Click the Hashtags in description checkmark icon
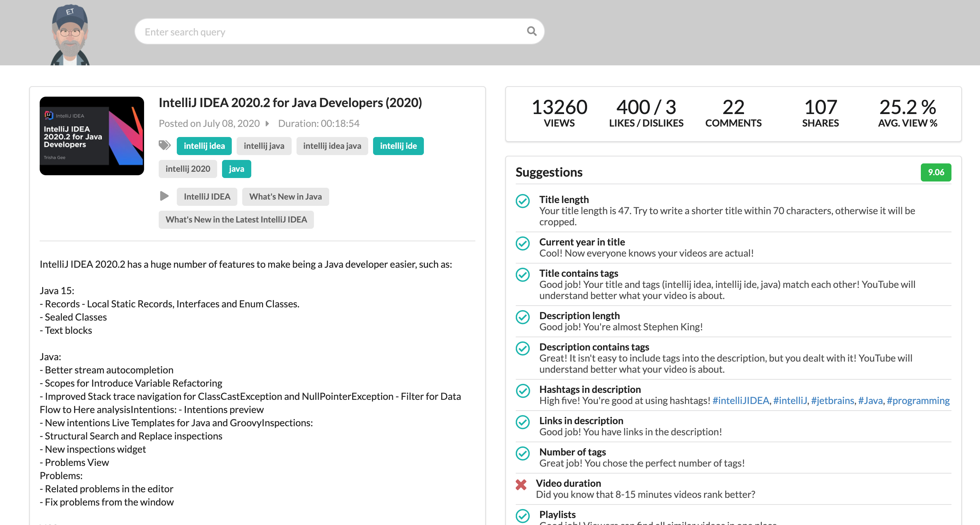 523,391
